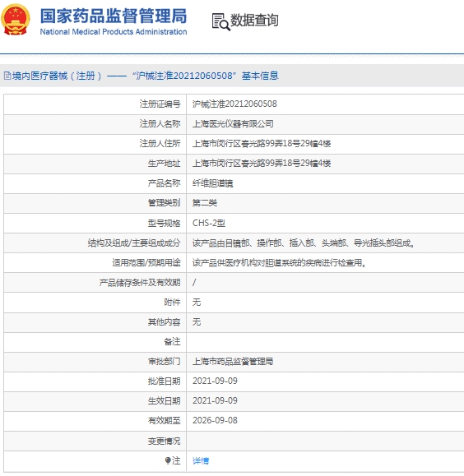Image resolution: width=464 pixels, height=476 pixels.
Task: Click the 生产地址 address value
Action: (x=262, y=164)
